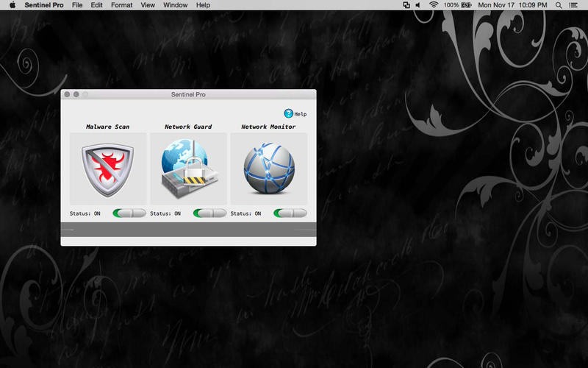Click Status: ON under Network Guard
The width and height of the screenshot is (588, 368).
click(165, 213)
